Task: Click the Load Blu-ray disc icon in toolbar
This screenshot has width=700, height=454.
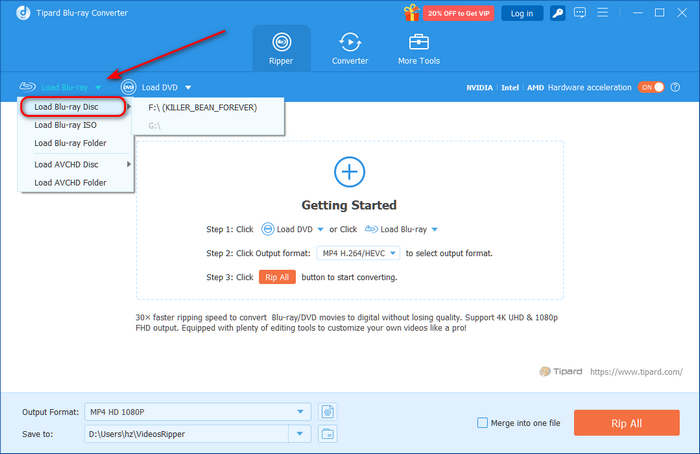Action: [x=27, y=87]
